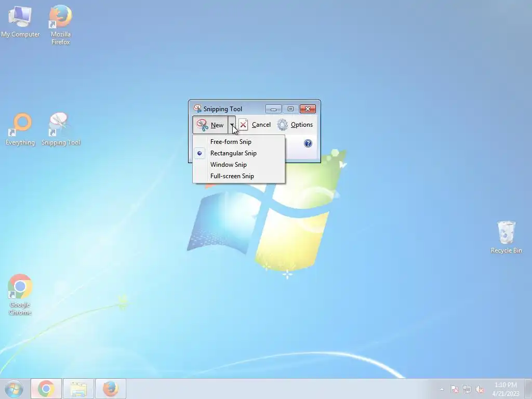Open the New snip type dropdown arrow
Image resolution: width=532 pixels, height=399 pixels.
click(x=232, y=125)
